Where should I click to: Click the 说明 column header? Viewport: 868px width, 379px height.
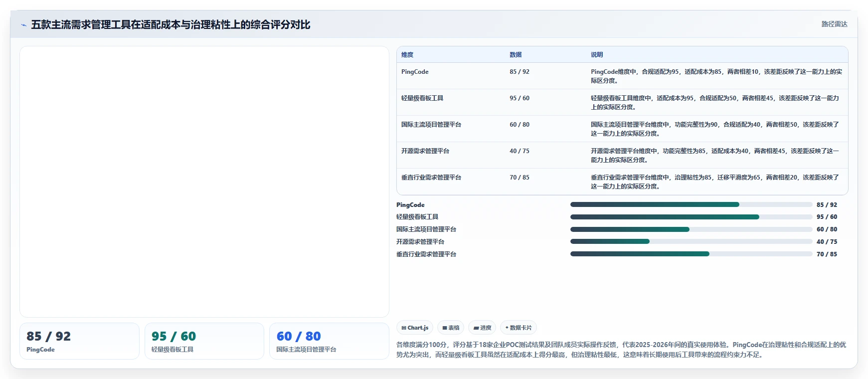pyautogui.click(x=597, y=55)
